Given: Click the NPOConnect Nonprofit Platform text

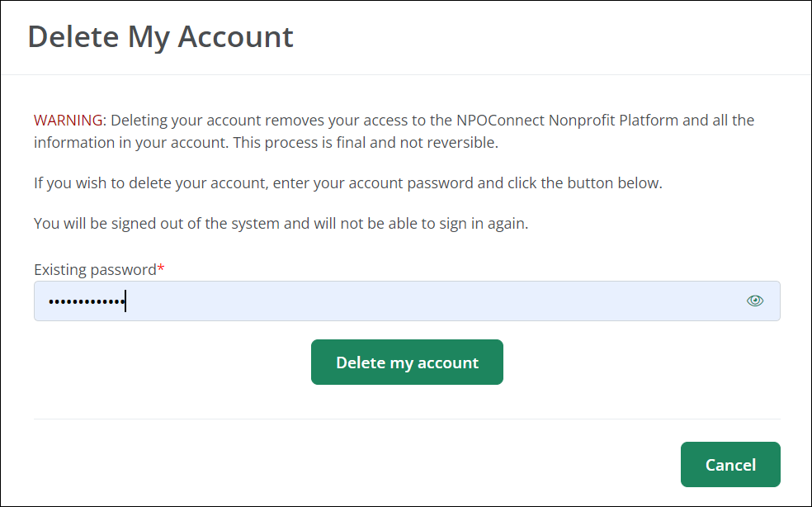Looking at the screenshot, I should (x=613, y=121).
